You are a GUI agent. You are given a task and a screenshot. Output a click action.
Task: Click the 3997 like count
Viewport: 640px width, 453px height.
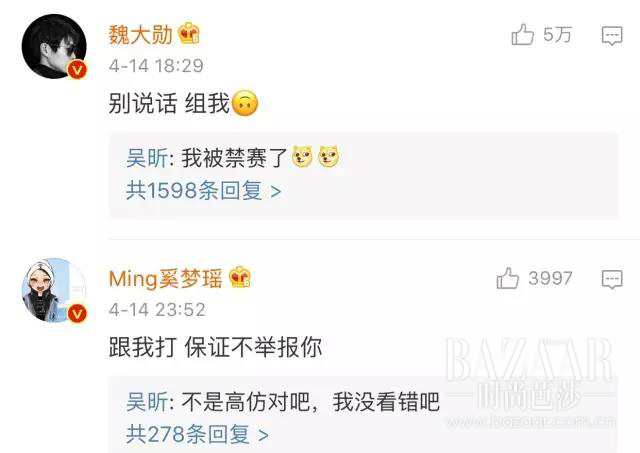click(550, 278)
